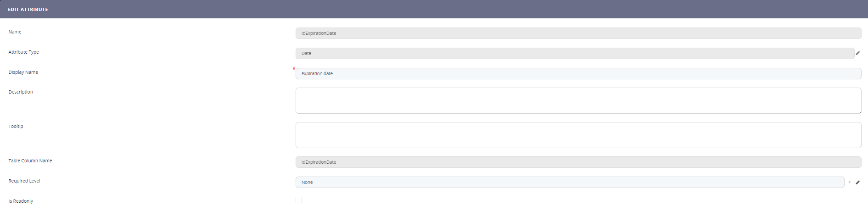Viewport: 868px width, 216px height.
Task: Click the Name field containing idExpirationDate
Action: point(578,33)
